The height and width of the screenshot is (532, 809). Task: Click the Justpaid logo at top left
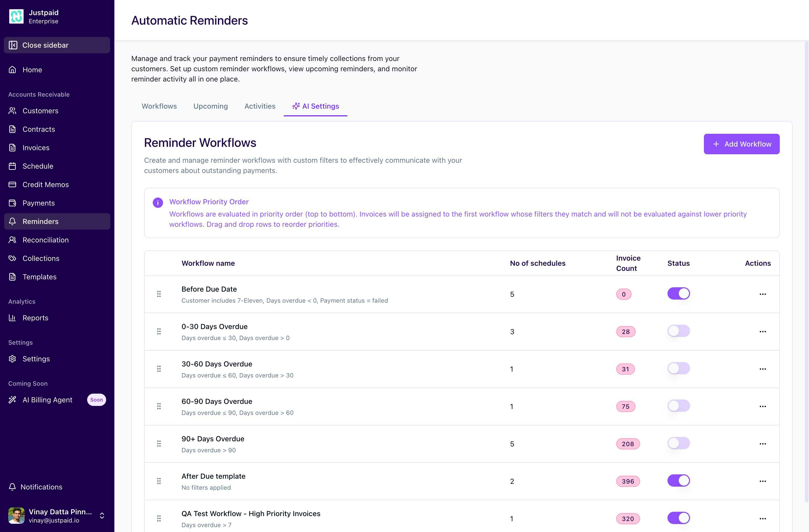16,16
